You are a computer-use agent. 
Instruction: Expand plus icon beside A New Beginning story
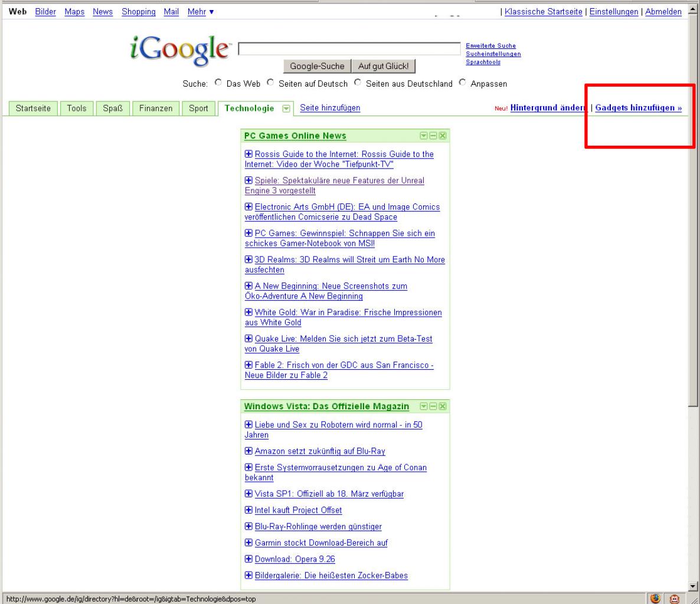click(x=248, y=285)
